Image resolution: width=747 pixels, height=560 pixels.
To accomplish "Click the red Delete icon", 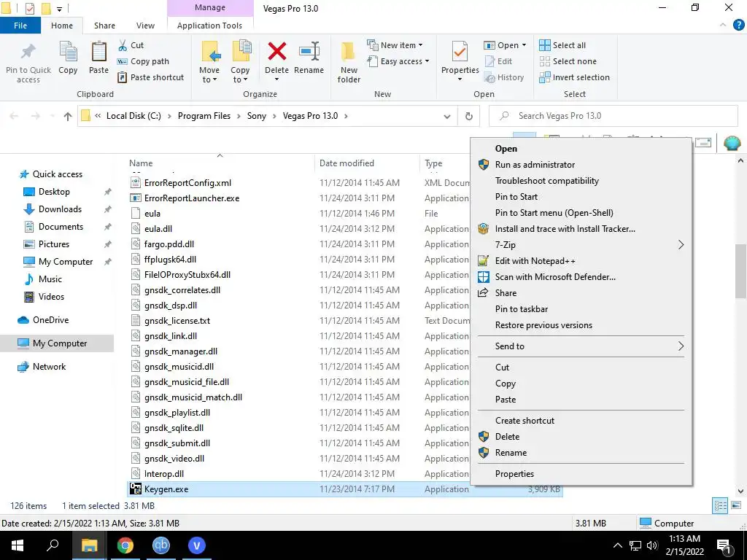I will [276, 52].
